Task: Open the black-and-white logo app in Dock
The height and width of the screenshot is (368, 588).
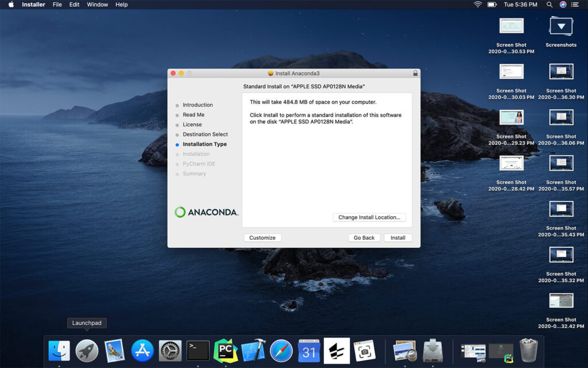Action: tap(336, 351)
